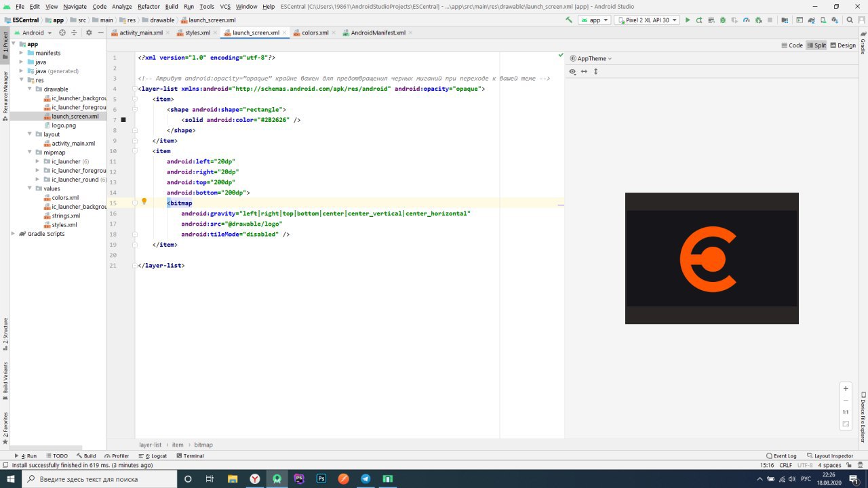The image size is (868, 488).
Task: Click the Sync Project with Gradle Files icon
Action: click(x=811, y=20)
